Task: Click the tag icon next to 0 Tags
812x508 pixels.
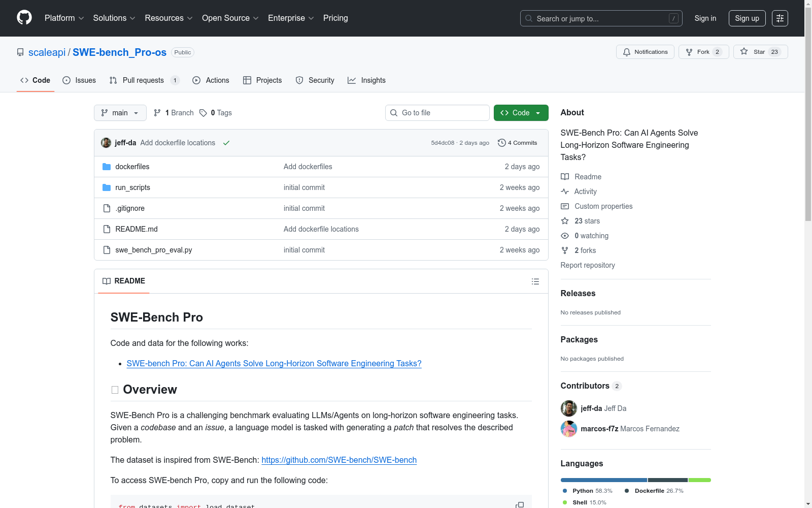Action: point(203,113)
